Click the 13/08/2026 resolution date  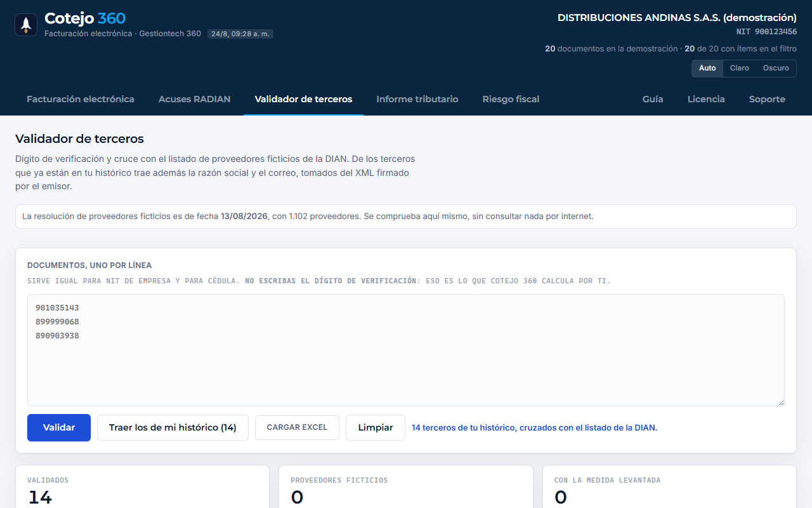pyautogui.click(x=245, y=217)
